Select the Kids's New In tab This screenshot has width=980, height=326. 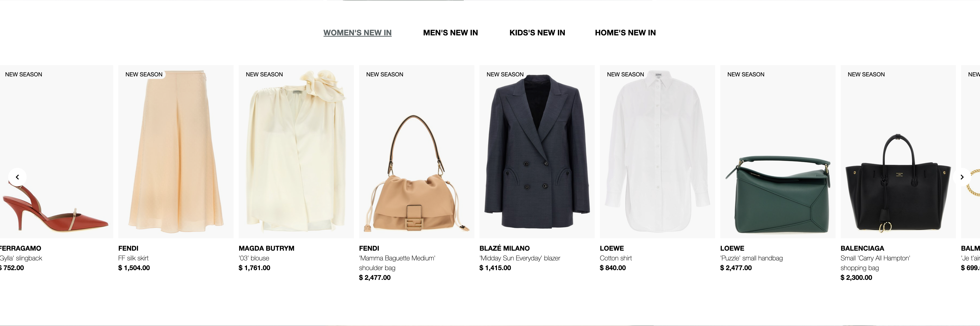[x=537, y=33]
